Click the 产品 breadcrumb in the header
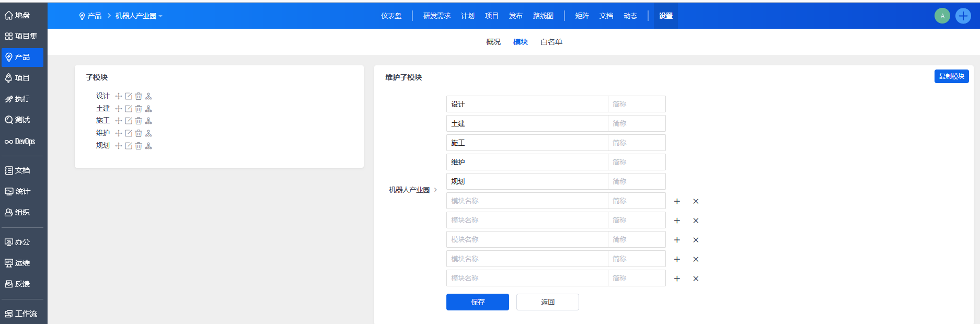Image resolution: width=980 pixels, height=324 pixels. tap(94, 16)
